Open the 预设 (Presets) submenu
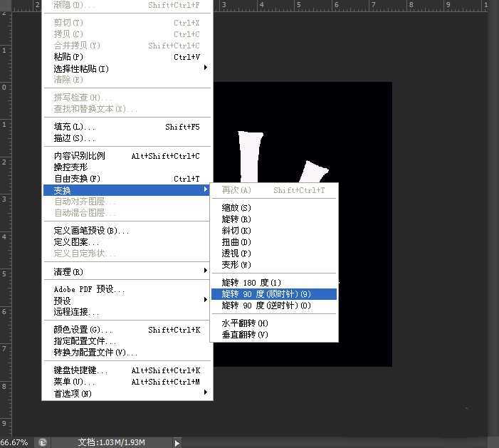 pyautogui.click(x=63, y=301)
